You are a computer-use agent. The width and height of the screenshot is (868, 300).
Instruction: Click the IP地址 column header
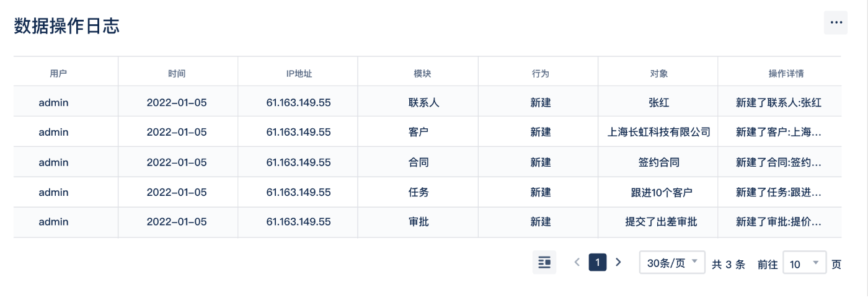(298, 73)
